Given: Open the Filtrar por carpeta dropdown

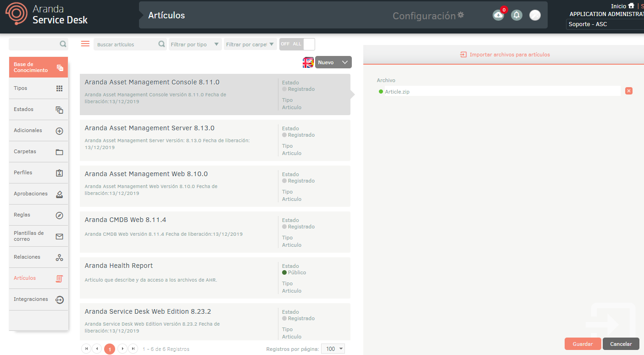Looking at the screenshot, I should click(x=250, y=44).
